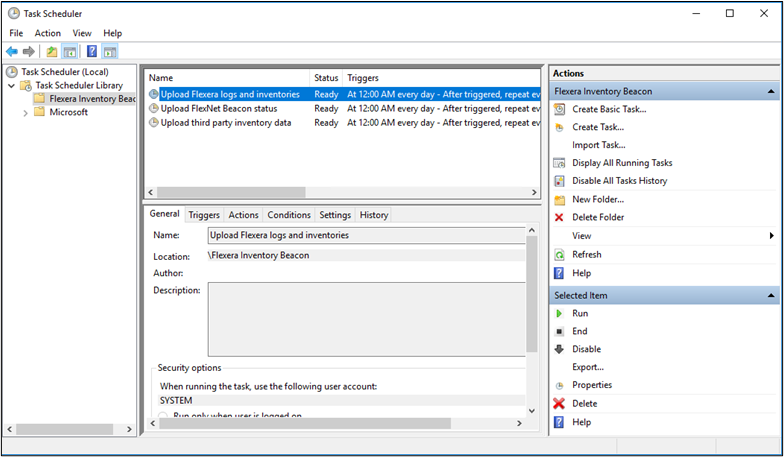Click the console tree horizontal scrollbar right arrow
Viewport: 784px width, 457px height.
pos(129,429)
